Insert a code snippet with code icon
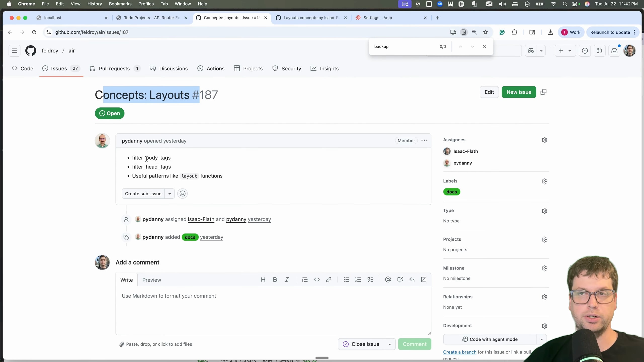This screenshot has height=362, width=644. click(316, 280)
